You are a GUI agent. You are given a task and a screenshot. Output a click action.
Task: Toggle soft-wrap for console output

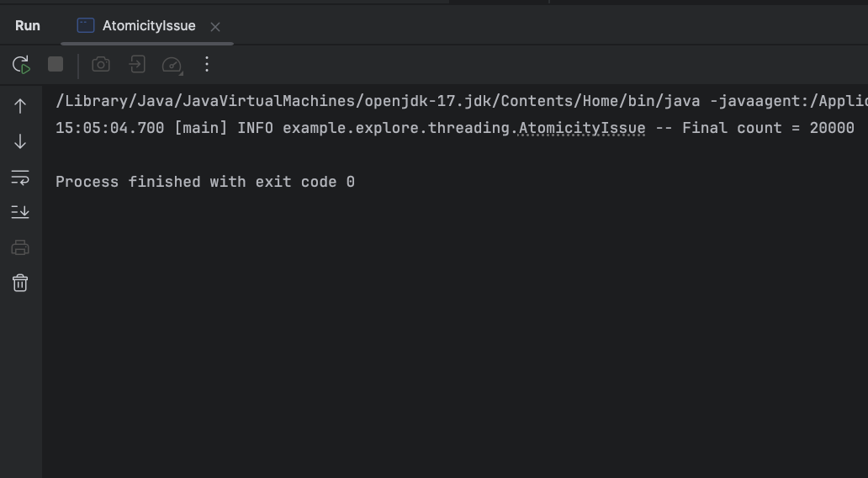coord(21,177)
